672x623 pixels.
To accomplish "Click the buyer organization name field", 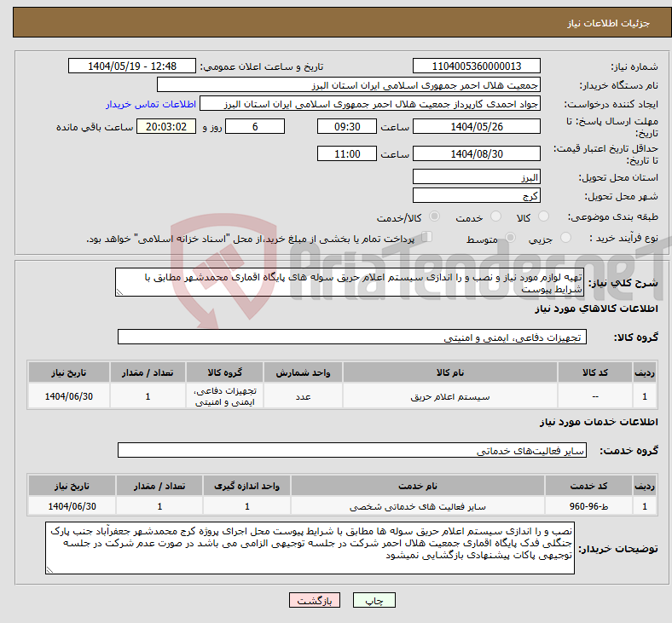I will point(349,84).
